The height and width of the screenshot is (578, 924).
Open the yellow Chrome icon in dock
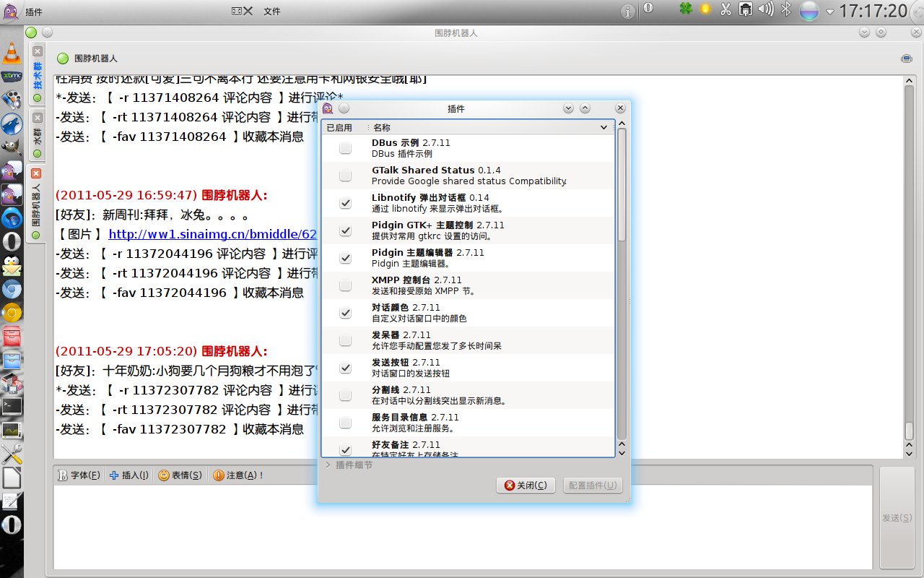click(x=12, y=313)
